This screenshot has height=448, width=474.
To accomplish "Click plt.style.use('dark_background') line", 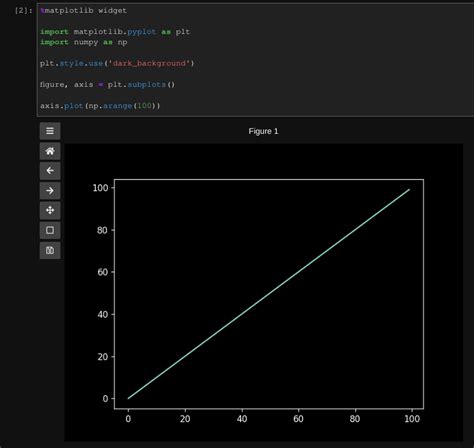I will pos(117,63).
